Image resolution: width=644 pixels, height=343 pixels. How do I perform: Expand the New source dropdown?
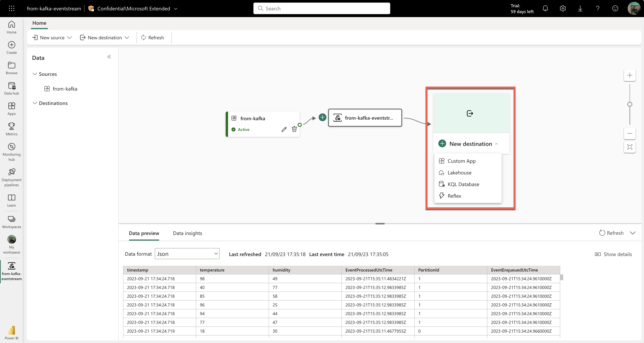pos(70,37)
